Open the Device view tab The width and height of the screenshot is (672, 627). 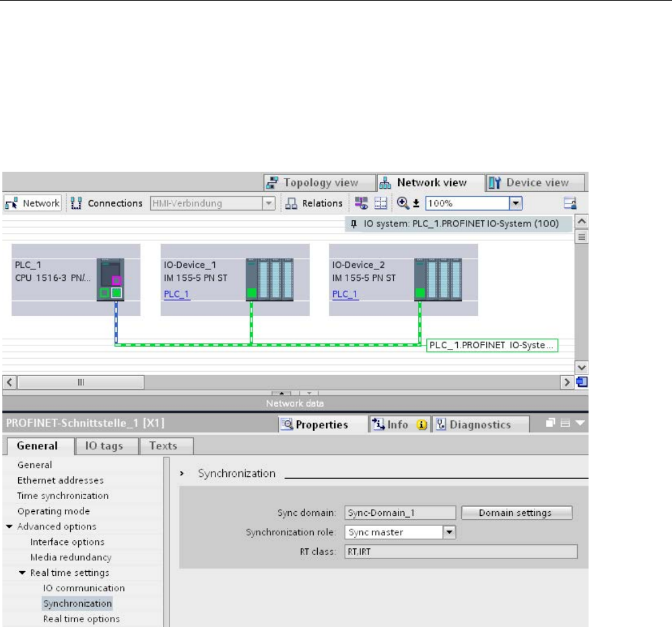point(535,183)
